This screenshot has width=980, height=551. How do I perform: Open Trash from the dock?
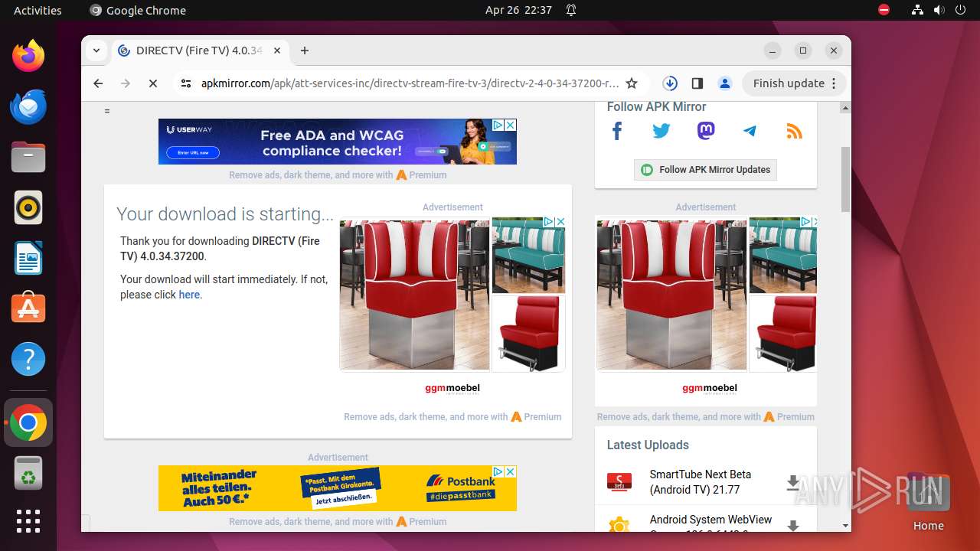pos(28,474)
